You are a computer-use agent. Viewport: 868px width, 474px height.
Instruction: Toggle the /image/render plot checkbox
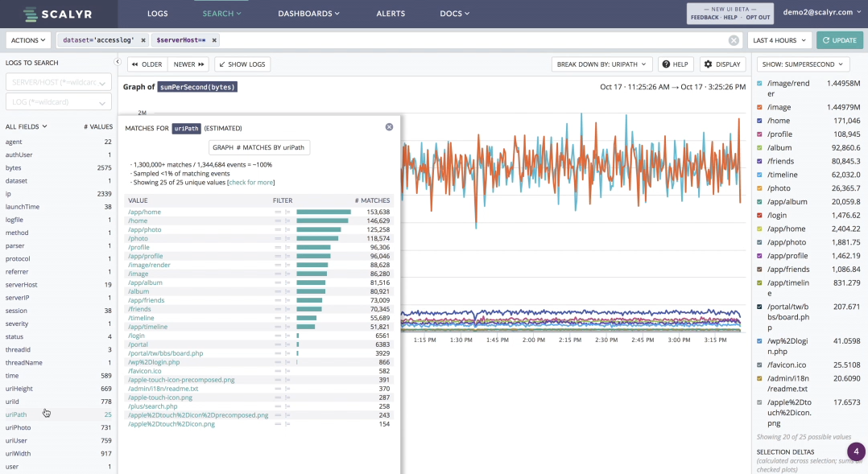[x=759, y=84]
